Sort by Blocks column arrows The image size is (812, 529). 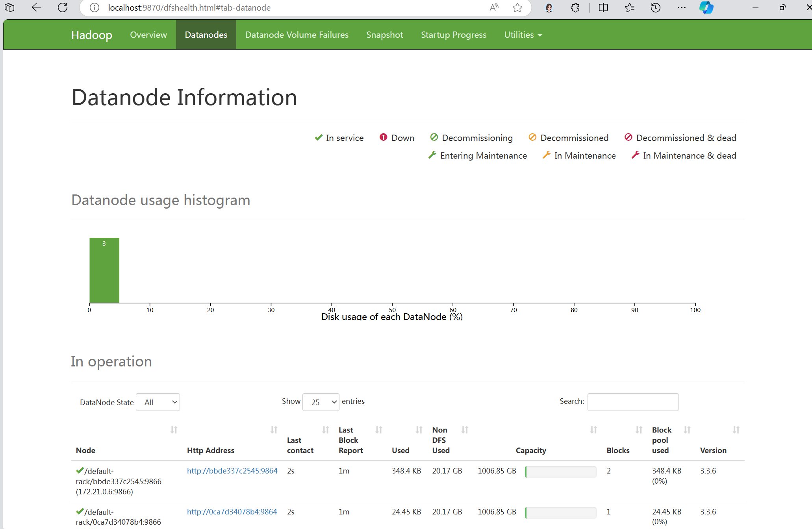[x=639, y=430]
